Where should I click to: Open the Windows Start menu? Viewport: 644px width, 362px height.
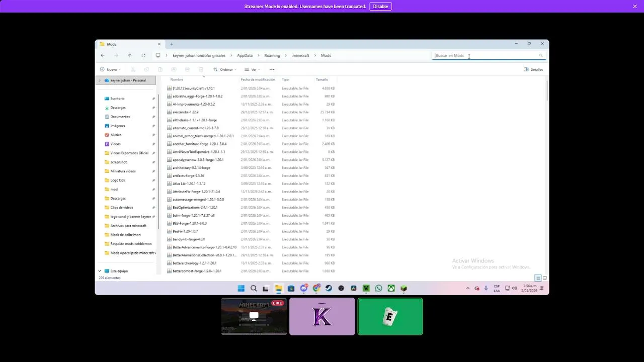(x=241, y=288)
